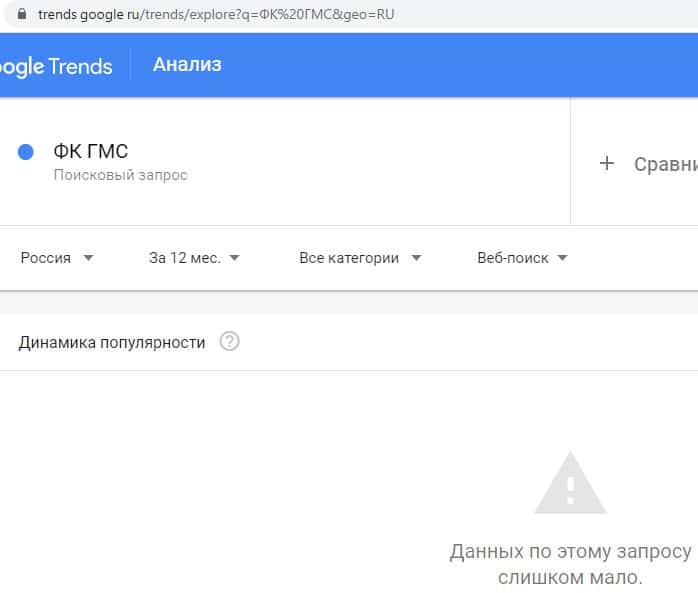The image size is (698, 593).
Task: Open the Веб-поиск search type label
Action: [x=513, y=258]
